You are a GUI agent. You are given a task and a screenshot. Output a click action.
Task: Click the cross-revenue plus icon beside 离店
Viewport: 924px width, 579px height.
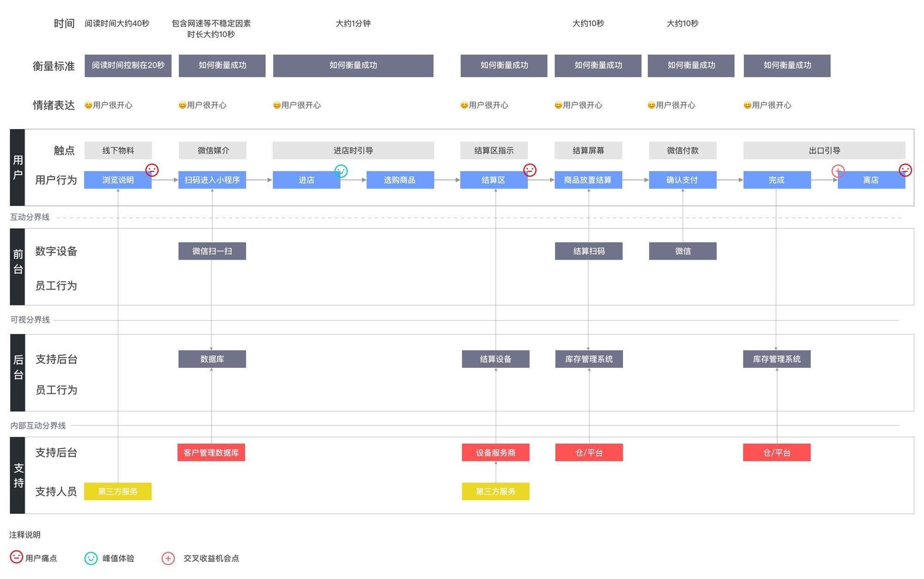tap(838, 171)
